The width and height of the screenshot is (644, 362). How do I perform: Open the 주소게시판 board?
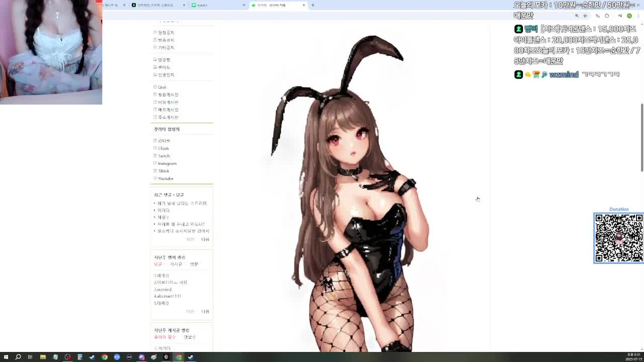[168, 117]
